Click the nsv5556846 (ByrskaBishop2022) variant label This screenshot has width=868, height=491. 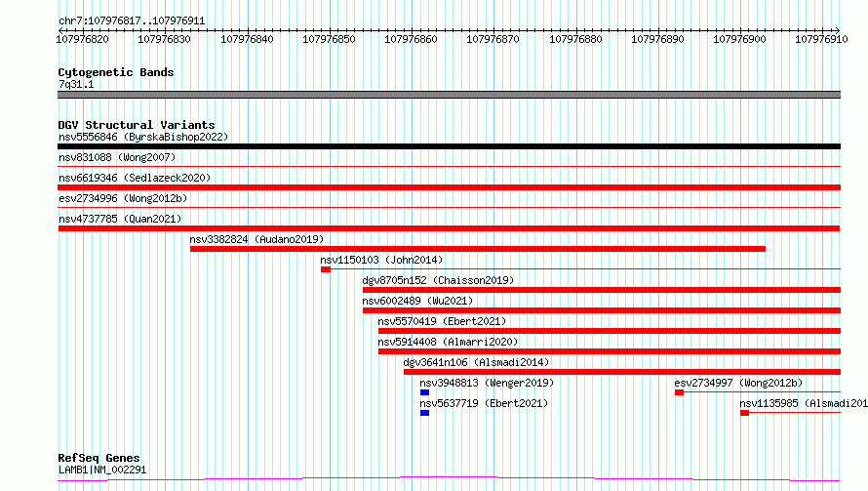(143, 137)
